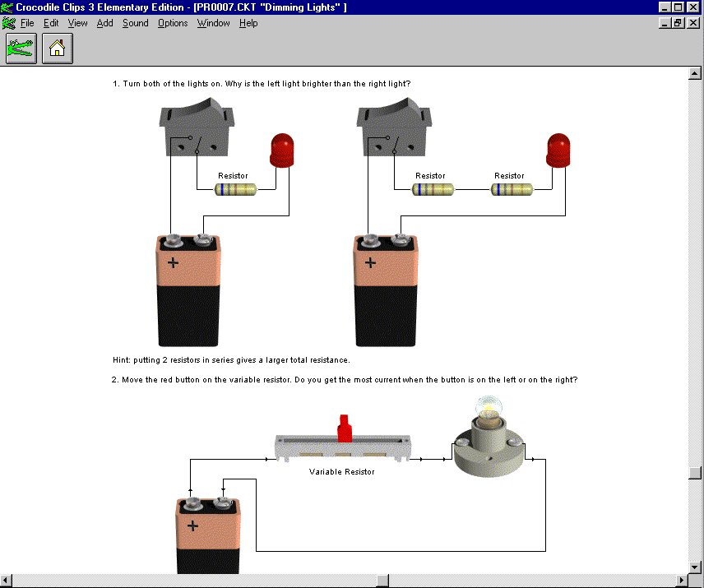Click the question 1 instruction text
This screenshot has width=704, height=588.
tap(262, 84)
